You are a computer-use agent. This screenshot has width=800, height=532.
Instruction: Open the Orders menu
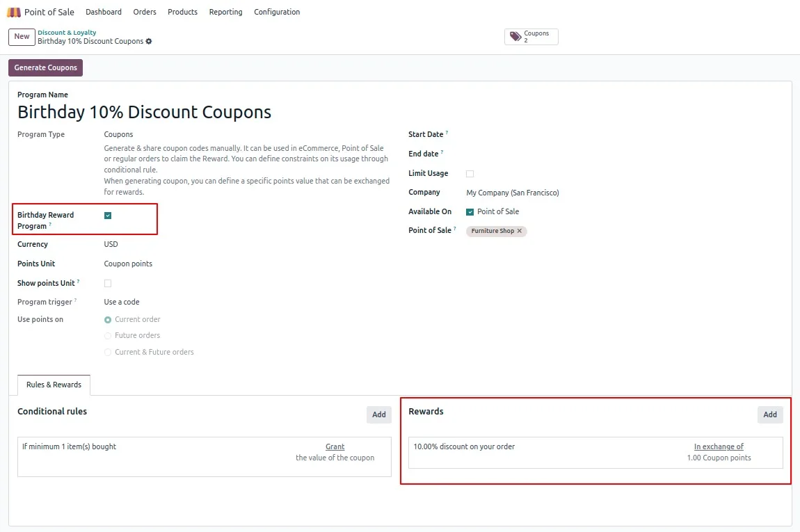click(x=145, y=12)
